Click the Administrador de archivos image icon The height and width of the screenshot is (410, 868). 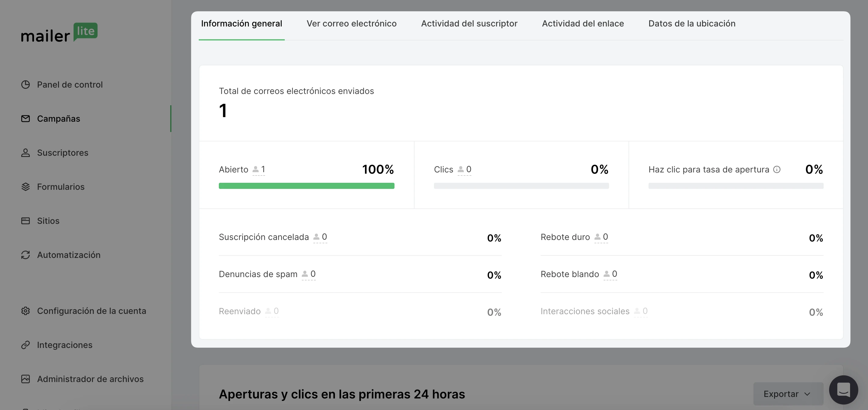26,379
